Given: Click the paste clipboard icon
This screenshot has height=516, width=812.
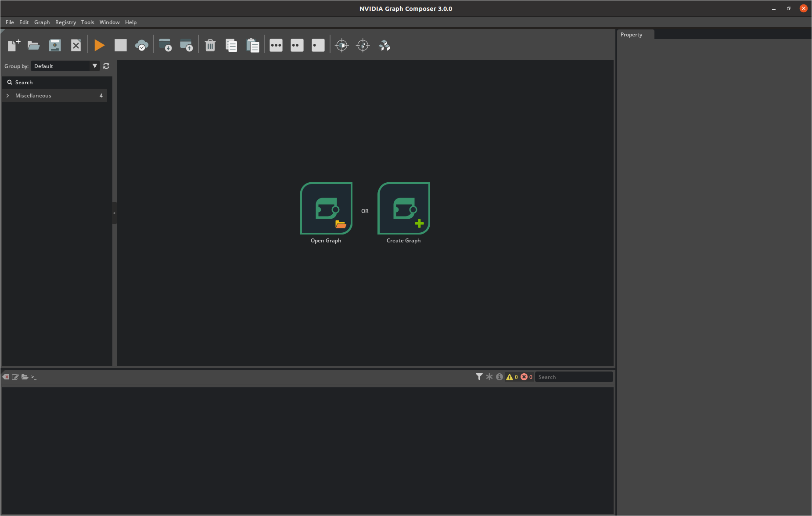Looking at the screenshot, I should (252, 45).
